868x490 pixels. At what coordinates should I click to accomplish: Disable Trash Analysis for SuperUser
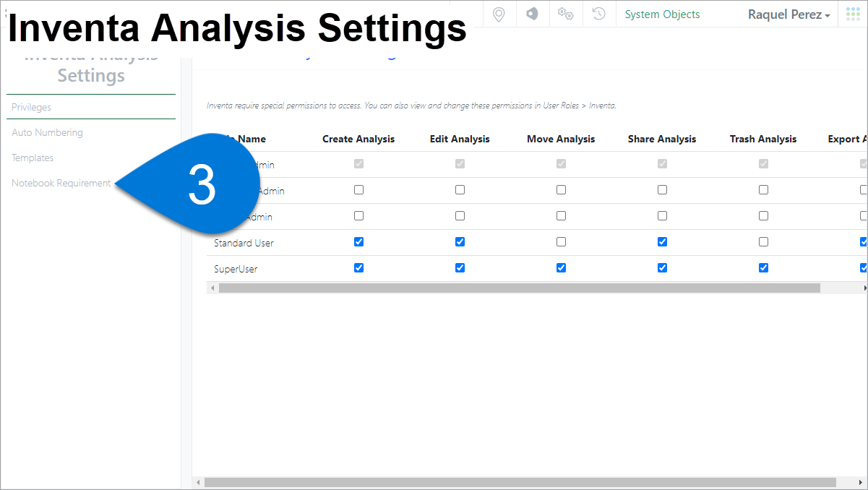(x=763, y=268)
